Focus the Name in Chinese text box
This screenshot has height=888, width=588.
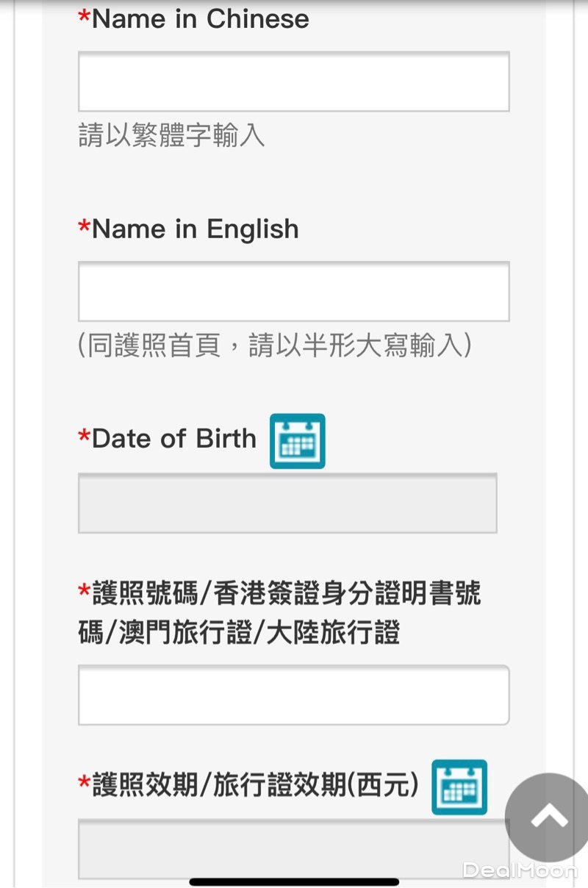point(293,82)
